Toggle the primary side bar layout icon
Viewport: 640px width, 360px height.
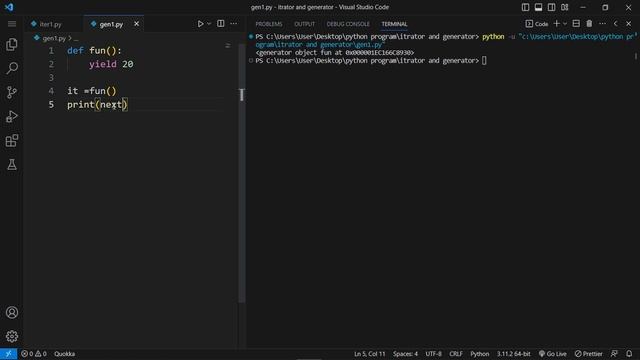525,7
